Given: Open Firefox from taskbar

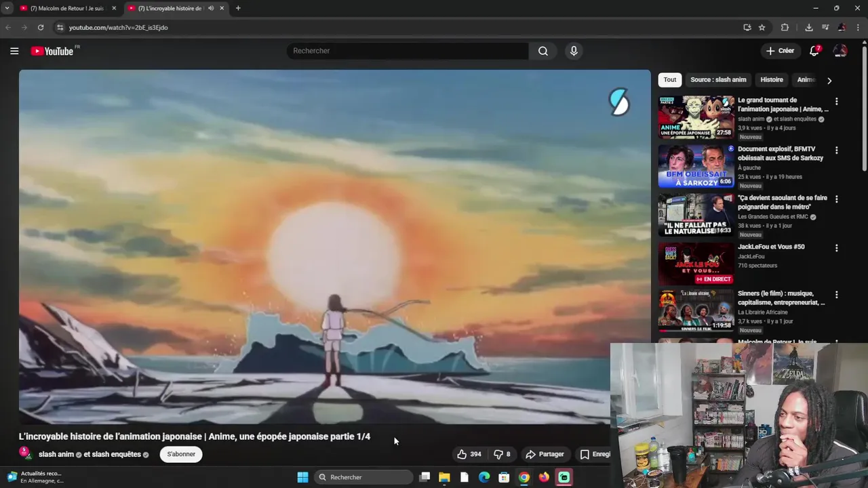Looking at the screenshot, I should pyautogui.click(x=544, y=477).
